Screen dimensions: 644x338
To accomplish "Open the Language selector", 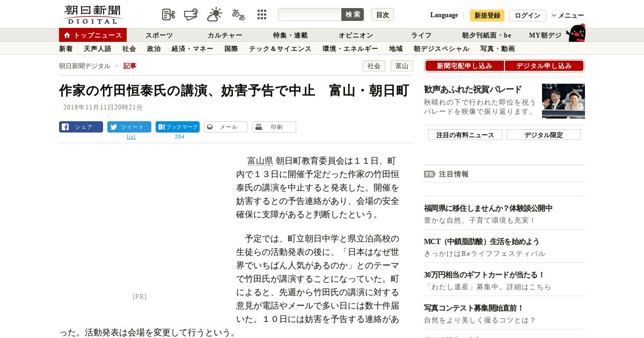I will 444,15.
